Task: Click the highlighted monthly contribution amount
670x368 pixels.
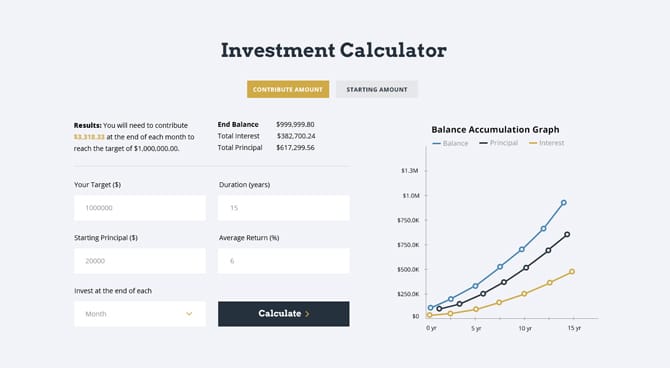Action: (x=89, y=137)
